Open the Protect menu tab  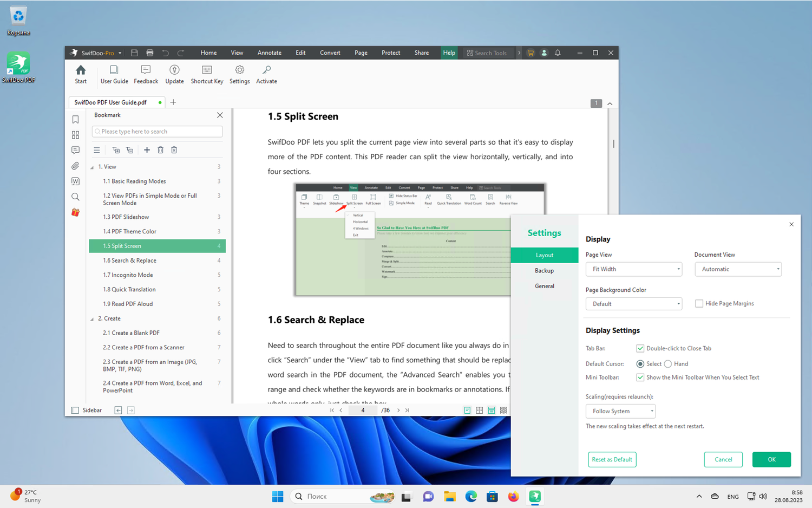(391, 53)
